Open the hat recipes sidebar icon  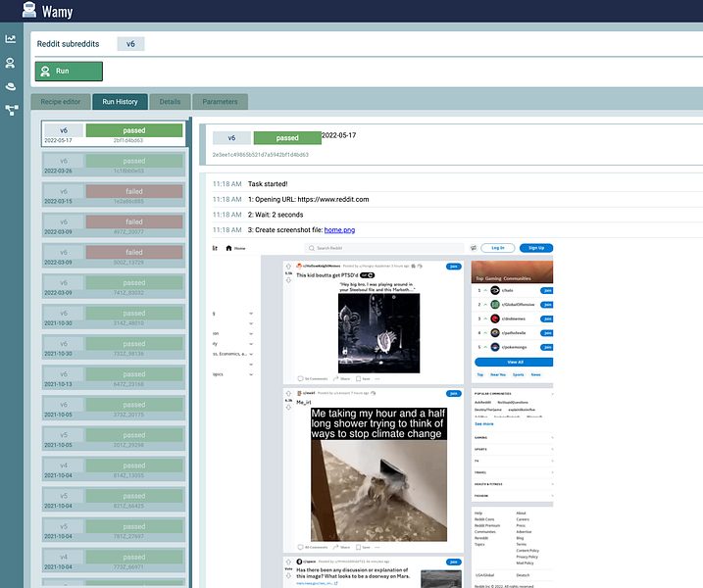tap(11, 86)
